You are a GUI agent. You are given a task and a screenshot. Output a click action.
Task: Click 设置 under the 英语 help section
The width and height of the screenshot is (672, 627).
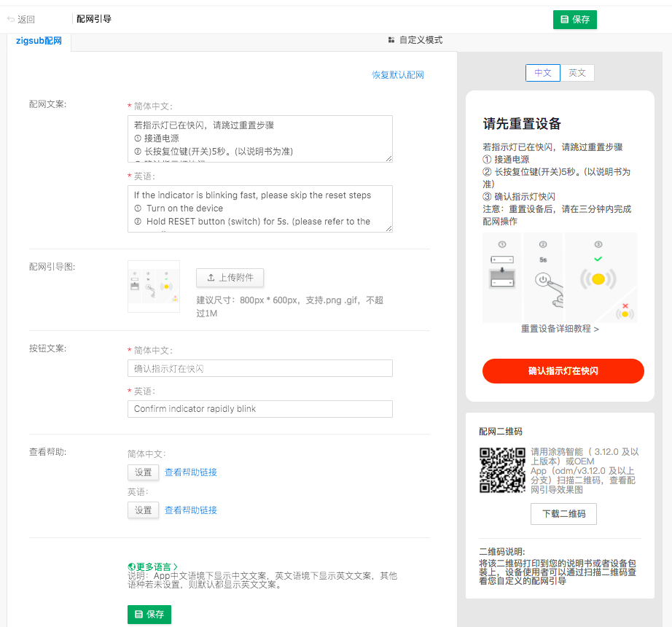(143, 510)
